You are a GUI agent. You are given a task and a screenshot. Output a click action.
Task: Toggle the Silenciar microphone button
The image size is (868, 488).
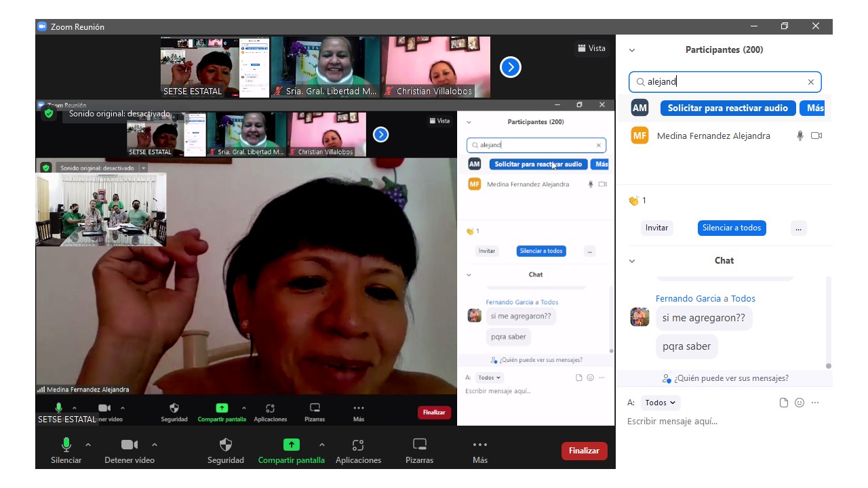(x=66, y=445)
